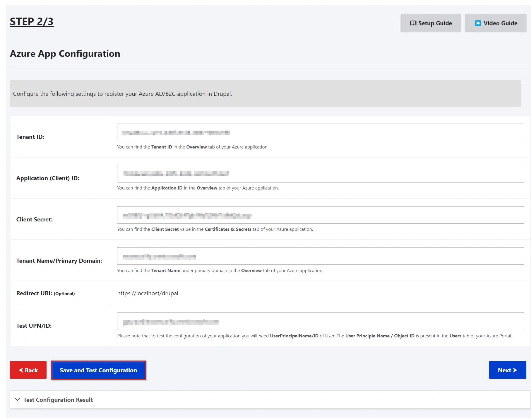Open the Video Guide button
The width and height of the screenshot is (531, 420).
point(496,23)
